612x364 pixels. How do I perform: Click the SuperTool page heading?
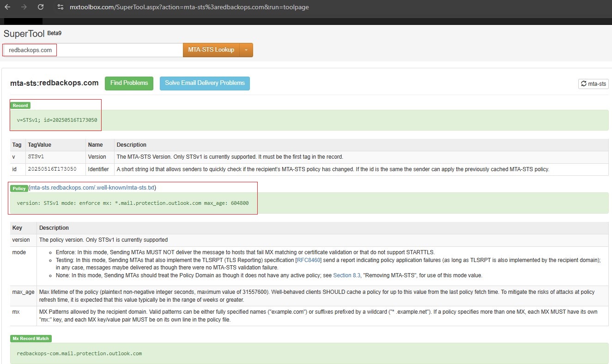[24, 34]
